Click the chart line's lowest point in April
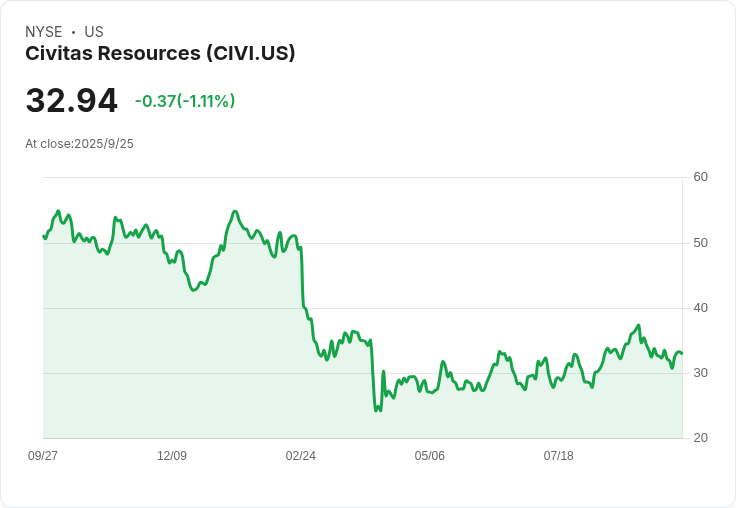 click(376, 411)
